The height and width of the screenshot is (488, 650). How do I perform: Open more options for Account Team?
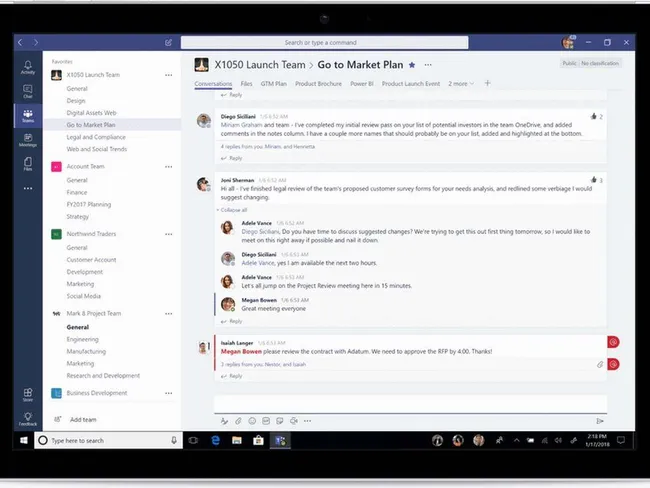click(168, 167)
